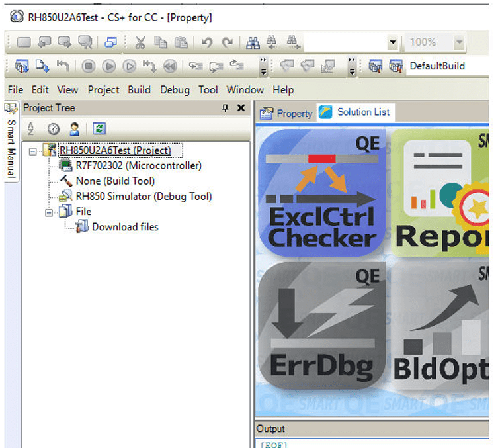Click the Undo arrow icon

coord(207,42)
